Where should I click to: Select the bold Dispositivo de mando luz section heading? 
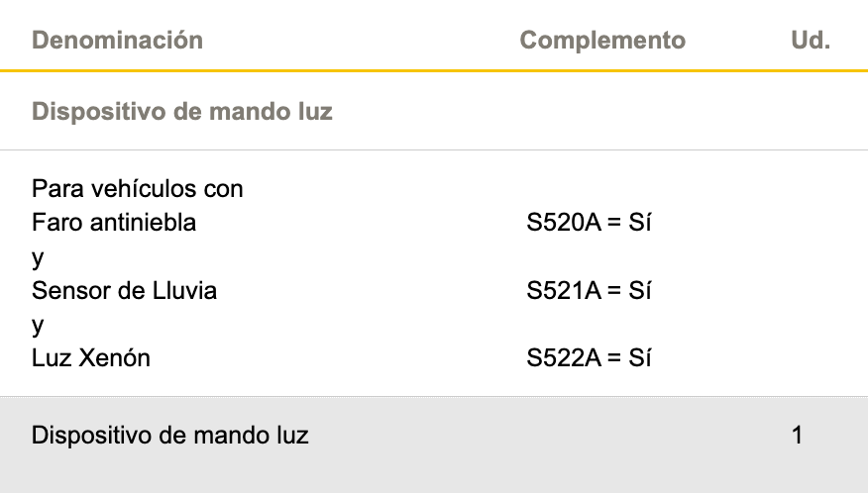pos(182,111)
